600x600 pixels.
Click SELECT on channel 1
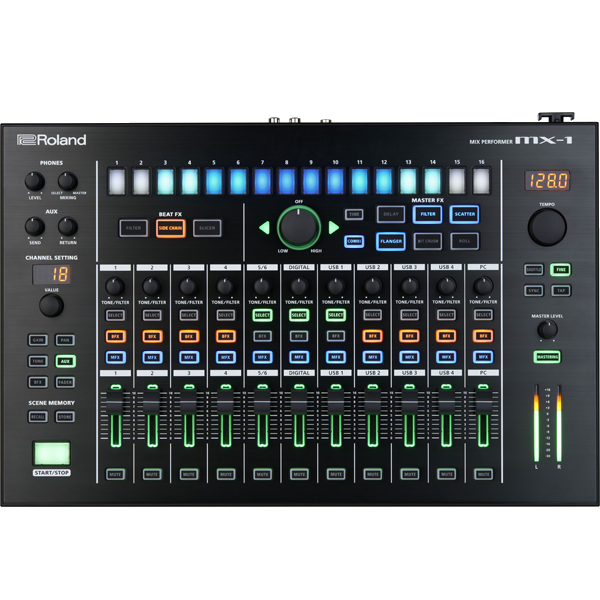pos(115,315)
